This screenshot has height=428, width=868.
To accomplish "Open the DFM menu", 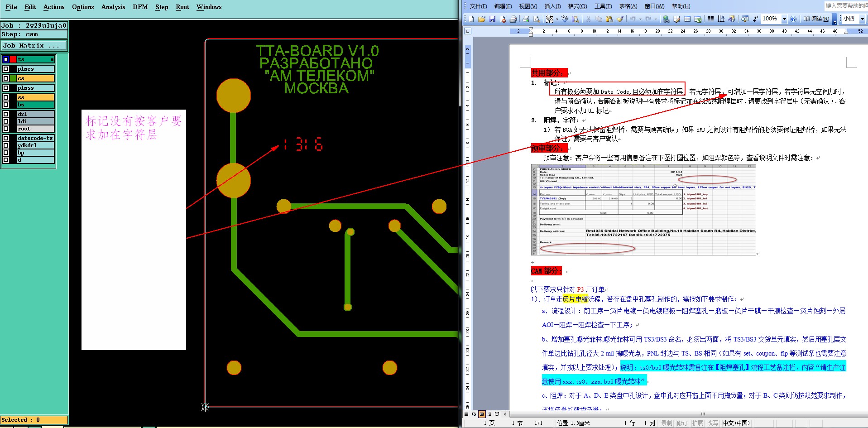I will (x=140, y=7).
